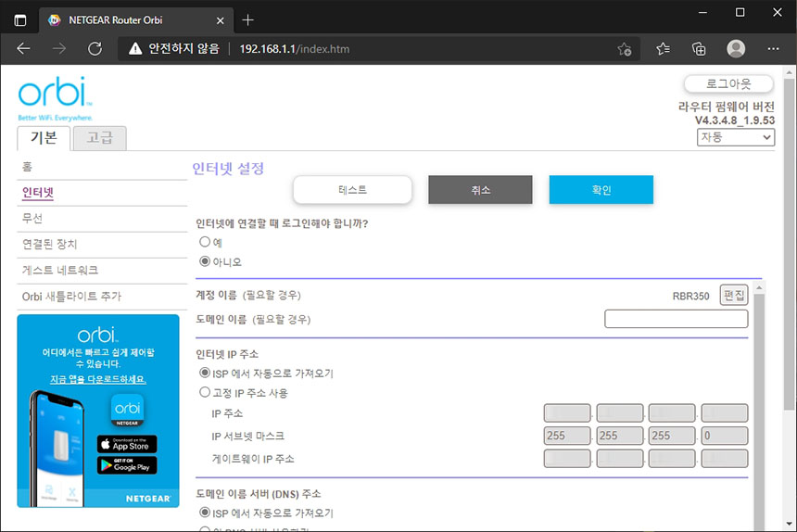Click the App Store download badge

click(x=127, y=444)
